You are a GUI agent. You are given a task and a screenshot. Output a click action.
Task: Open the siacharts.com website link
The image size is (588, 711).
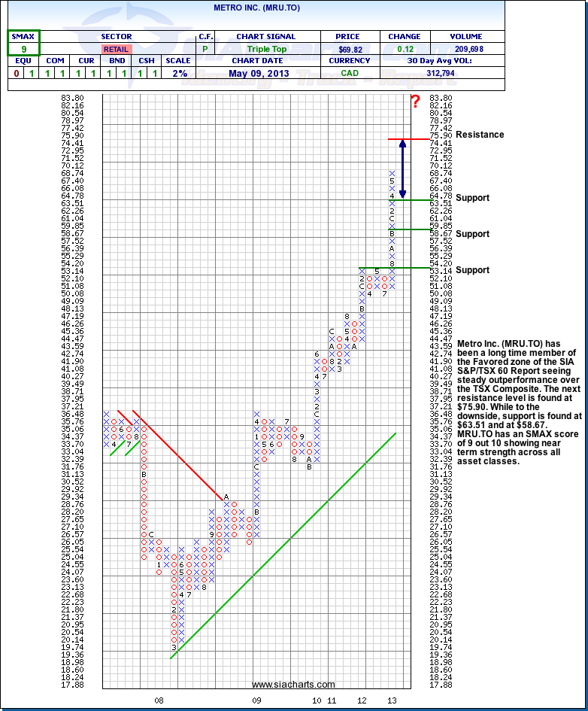click(293, 684)
